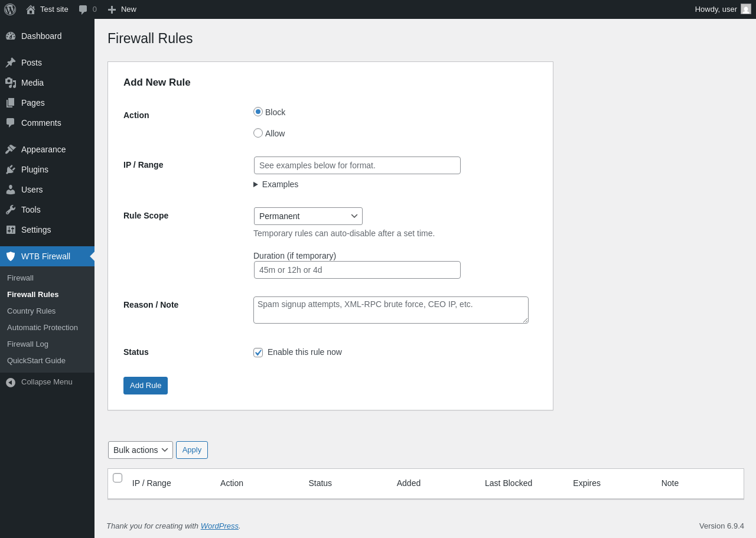Screen dimensions: 756x538
Task: Click the IP / Range input field
Action: 357,165
